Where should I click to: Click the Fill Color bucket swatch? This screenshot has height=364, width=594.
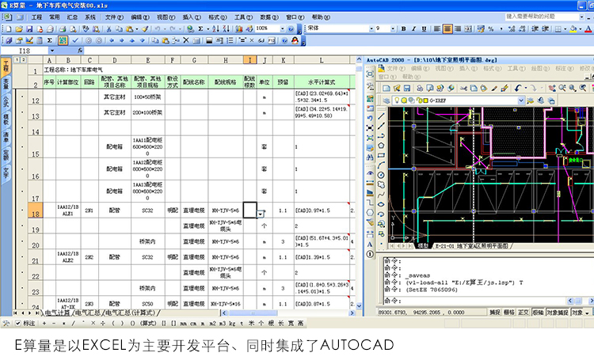573,28
